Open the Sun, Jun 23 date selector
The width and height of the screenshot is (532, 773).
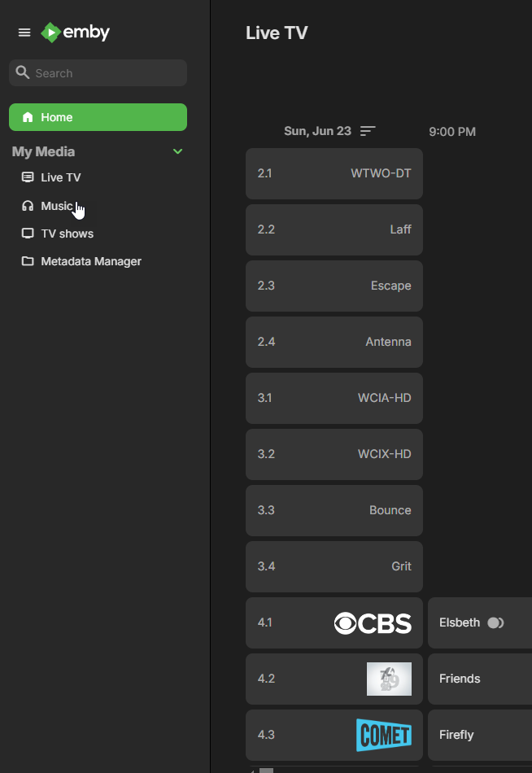pos(318,131)
